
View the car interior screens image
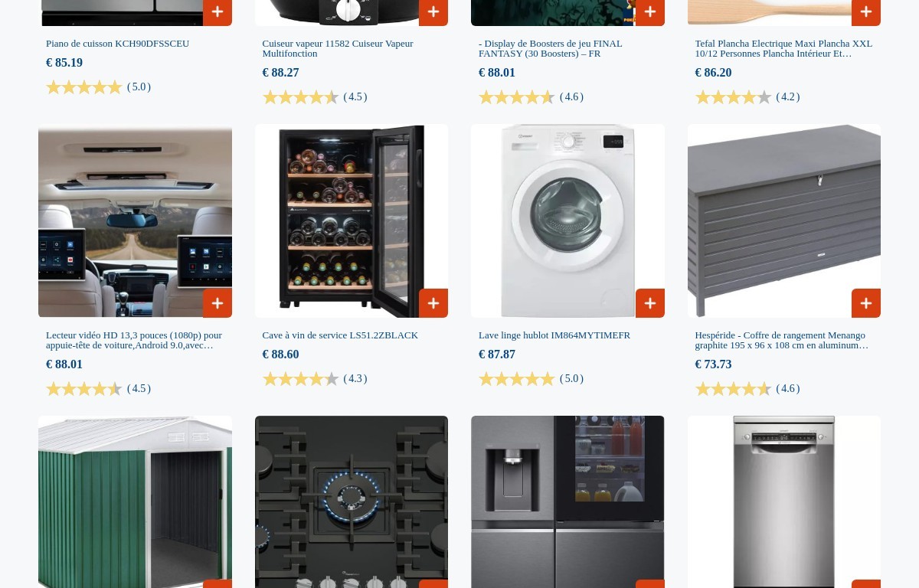(x=135, y=220)
